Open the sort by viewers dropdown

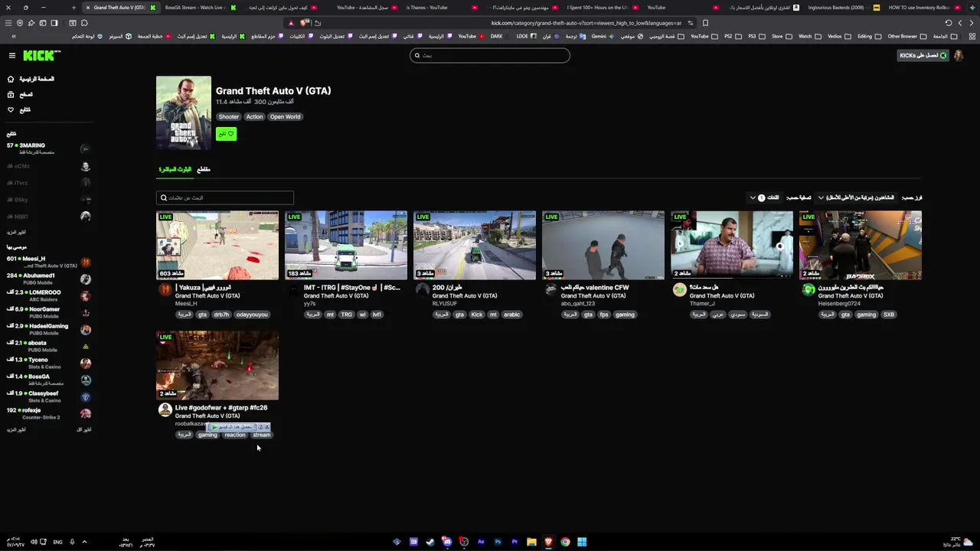coord(855,197)
